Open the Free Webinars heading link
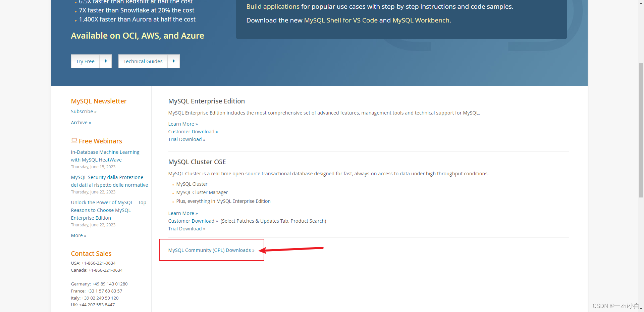The height and width of the screenshot is (312, 644). pyautogui.click(x=100, y=141)
